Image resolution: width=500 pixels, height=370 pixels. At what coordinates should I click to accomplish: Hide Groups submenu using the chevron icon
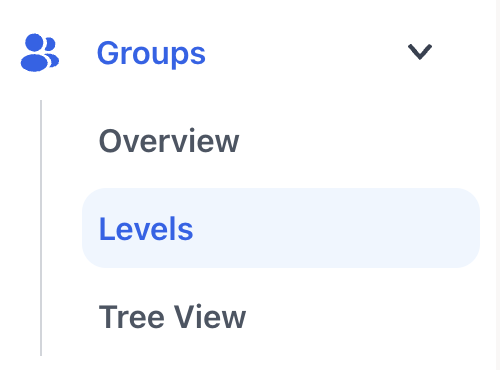tap(420, 52)
